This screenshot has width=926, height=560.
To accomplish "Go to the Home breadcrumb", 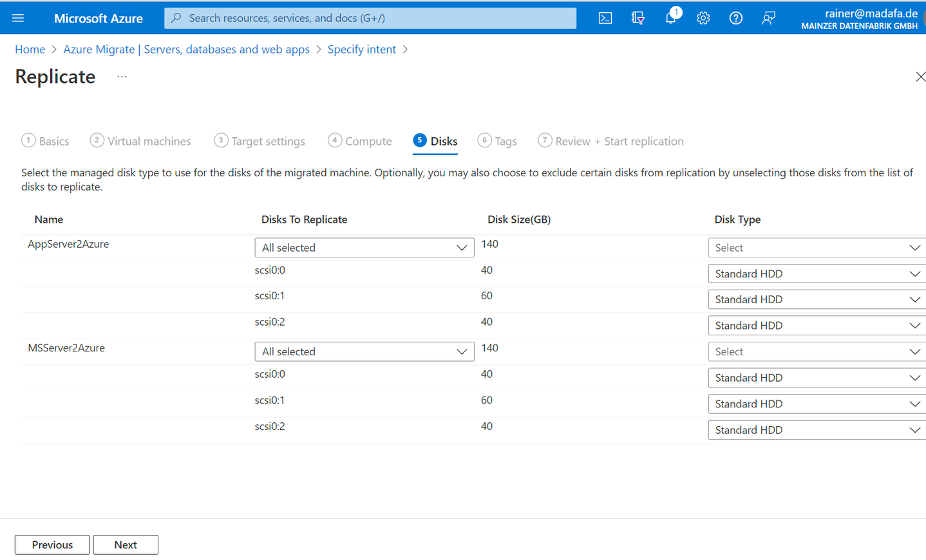I will pos(30,50).
